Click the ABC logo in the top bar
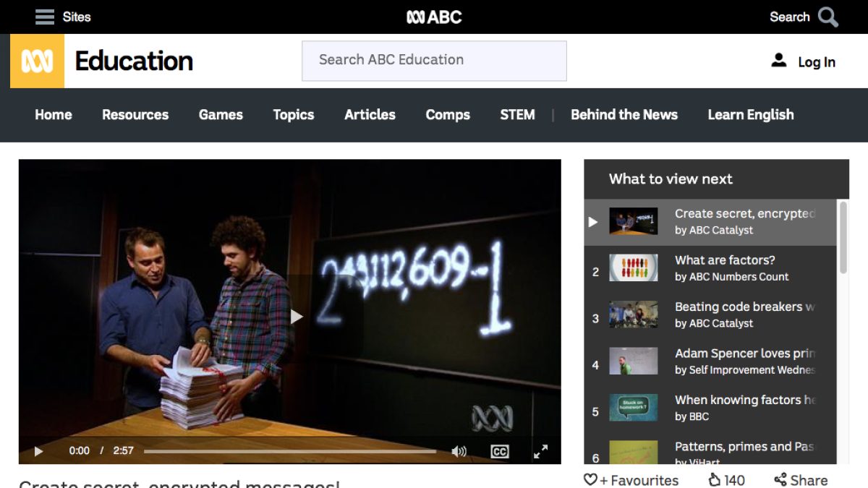 click(434, 17)
